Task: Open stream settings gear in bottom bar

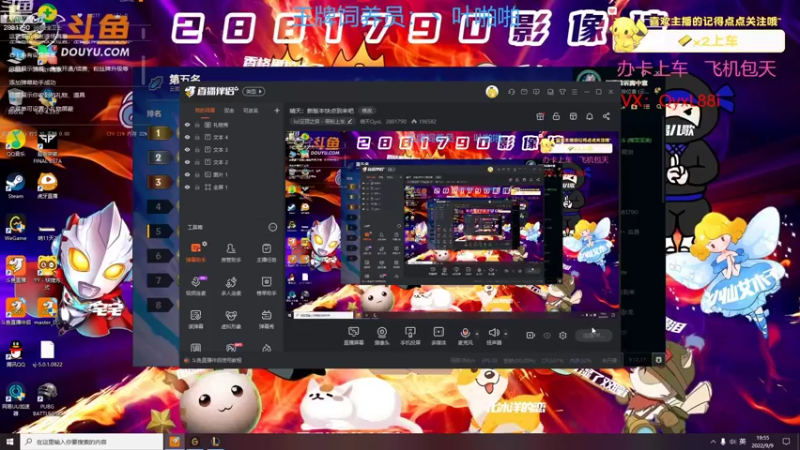Action: coord(563,335)
